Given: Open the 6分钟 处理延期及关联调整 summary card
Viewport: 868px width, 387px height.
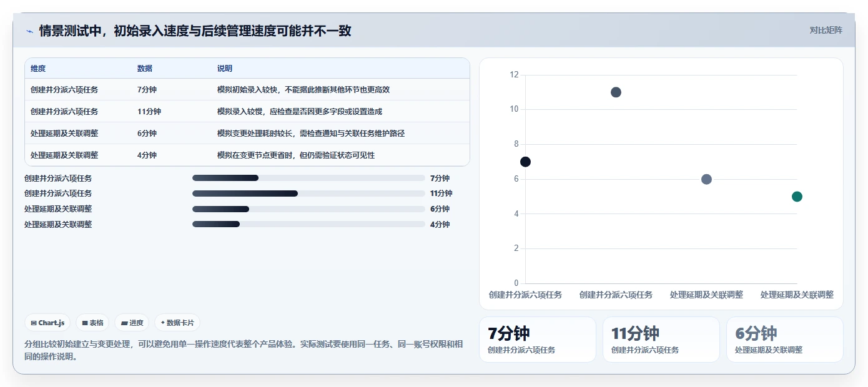Looking at the screenshot, I should (x=785, y=340).
